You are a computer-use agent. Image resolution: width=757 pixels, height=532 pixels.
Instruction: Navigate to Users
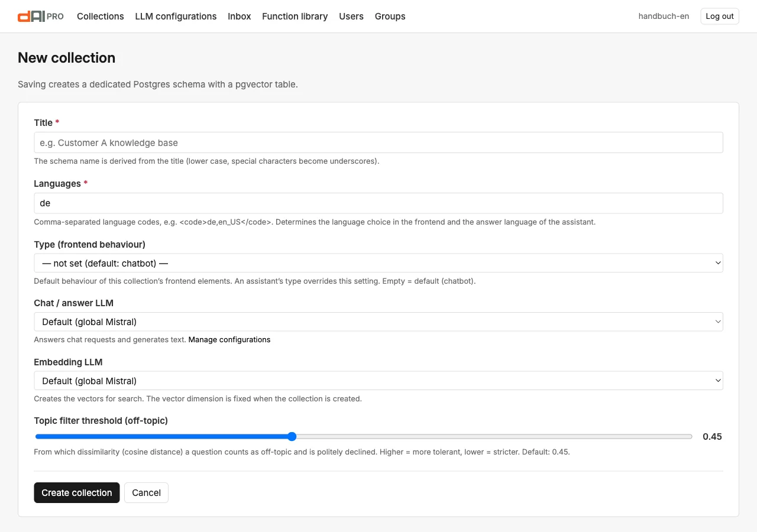pyautogui.click(x=351, y=17)
